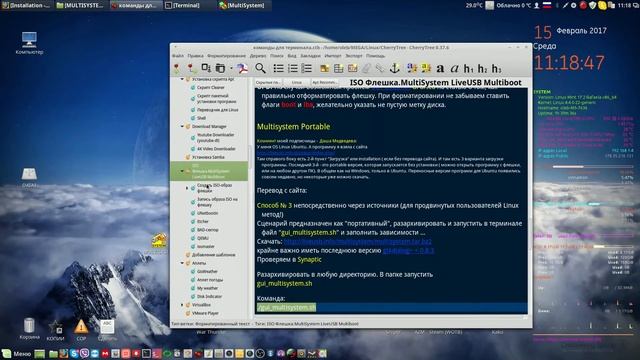This screenshot has width=640, height=360.
Task: Launch Viber from the bottom panel
Action: pos(85,353)
